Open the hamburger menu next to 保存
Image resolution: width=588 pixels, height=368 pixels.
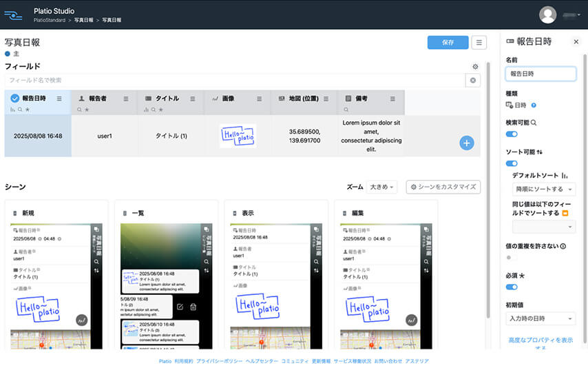[480, 43]
